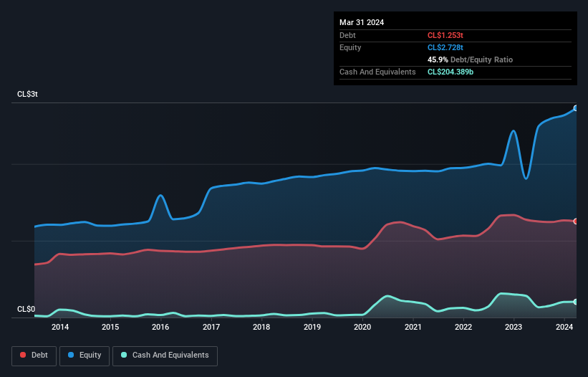Viewport: 588px width, 377px height.
Task: Click the 2021 x-axis label
Action: click(413, 327)
